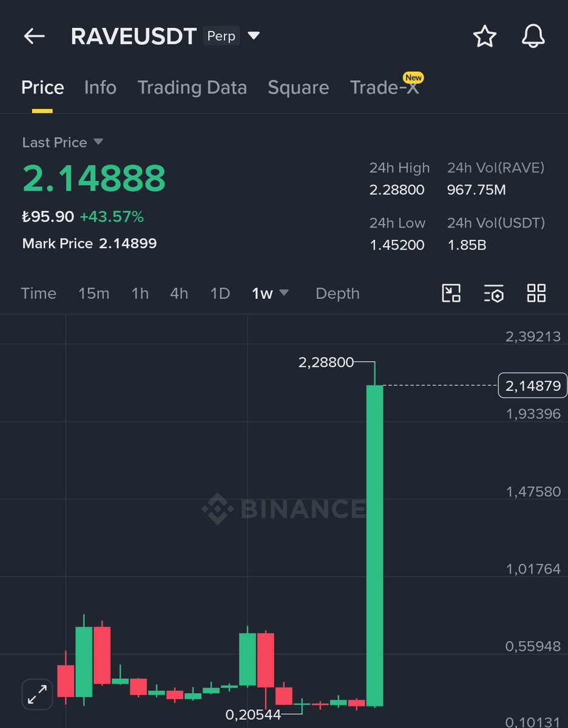Screen dimensions: 568x728
Task: Open the Square tab
Action: [298, 87]
